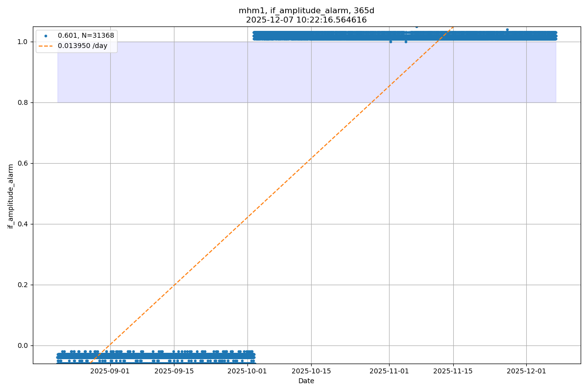Select the 2025-10-01 date tick label
588x392 pixels.
click(x=247, y=371)
